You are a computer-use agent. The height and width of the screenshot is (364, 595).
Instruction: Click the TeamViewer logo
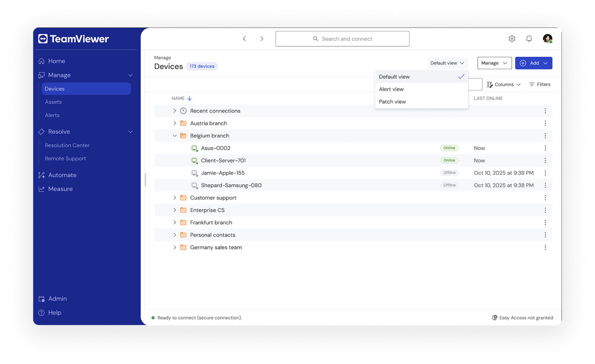coord(73,39)
